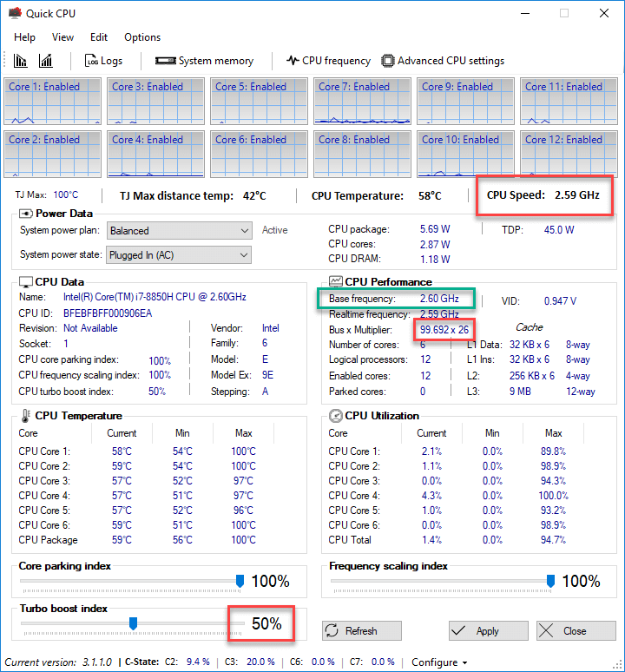
Task: Open the Configure dropdown in status bar
Action: click(439, 662)
